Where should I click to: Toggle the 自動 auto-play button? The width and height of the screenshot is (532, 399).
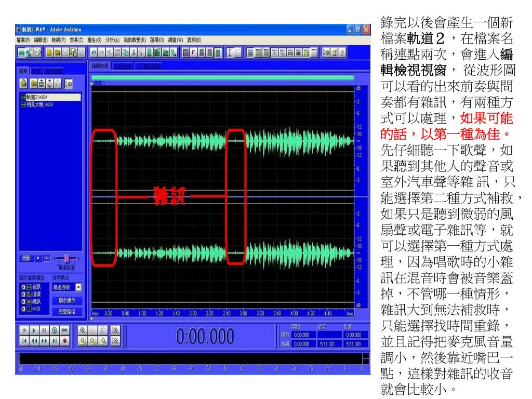pyautogui.click(x=26, y=258)
